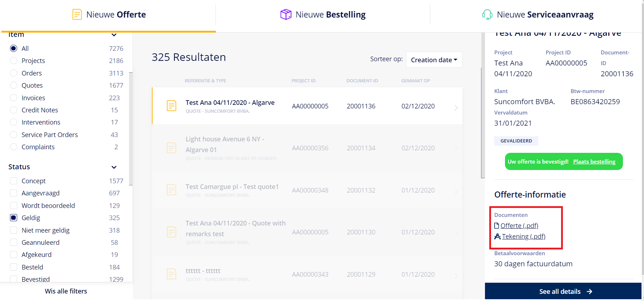Click the Nieuwe Serviceaanvraag headset icon
The image size is (644, 301).
(487, 15)
